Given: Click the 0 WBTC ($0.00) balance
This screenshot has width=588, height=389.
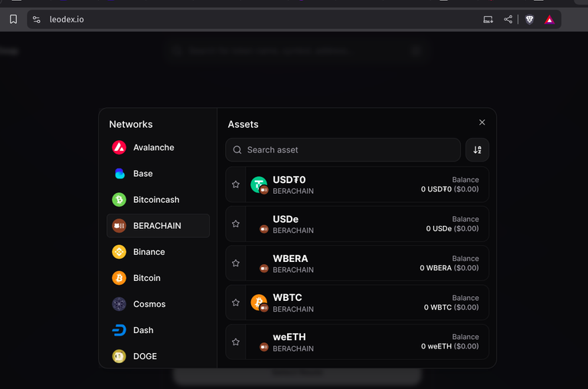Looking at the screenshot, I should tap(451, 307).
